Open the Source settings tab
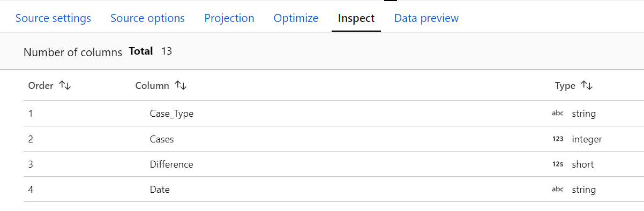The image size is (644, 211). coord(53,18)
